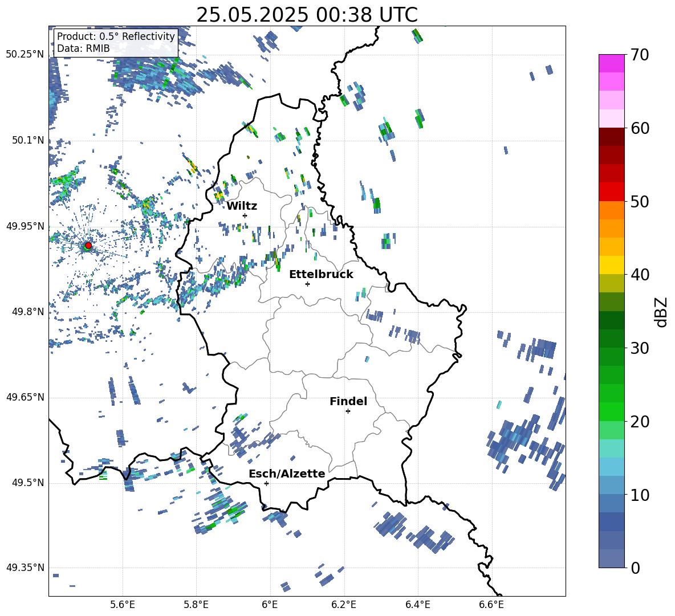Viewport: 675px width, 616px height.
Task: Click the colorbar tick label 60
Action: pos(639,128)
